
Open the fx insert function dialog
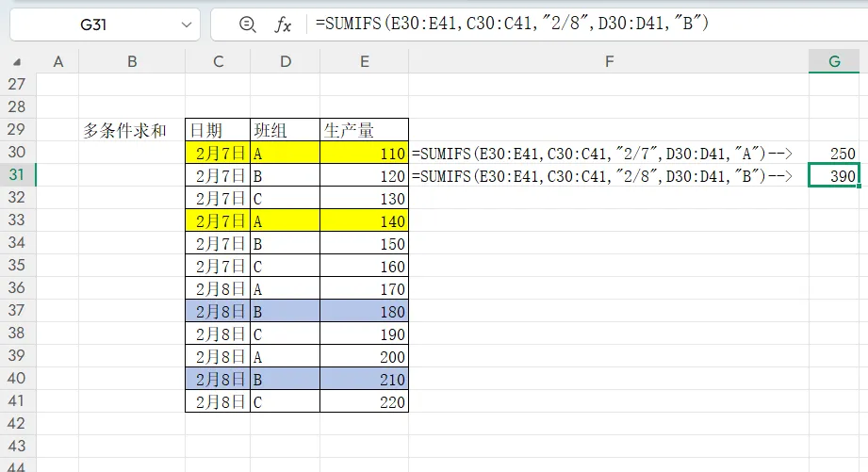coord(283,24)
